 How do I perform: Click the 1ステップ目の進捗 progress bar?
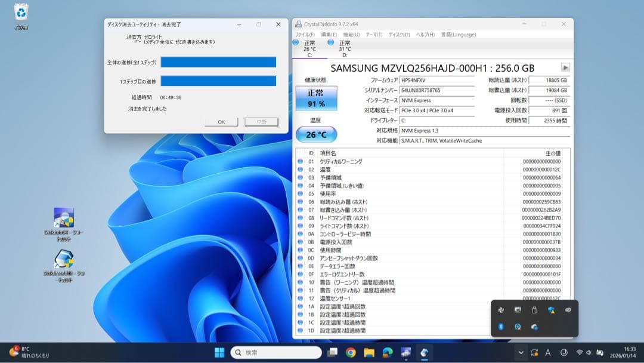click(x=218, y=81)
